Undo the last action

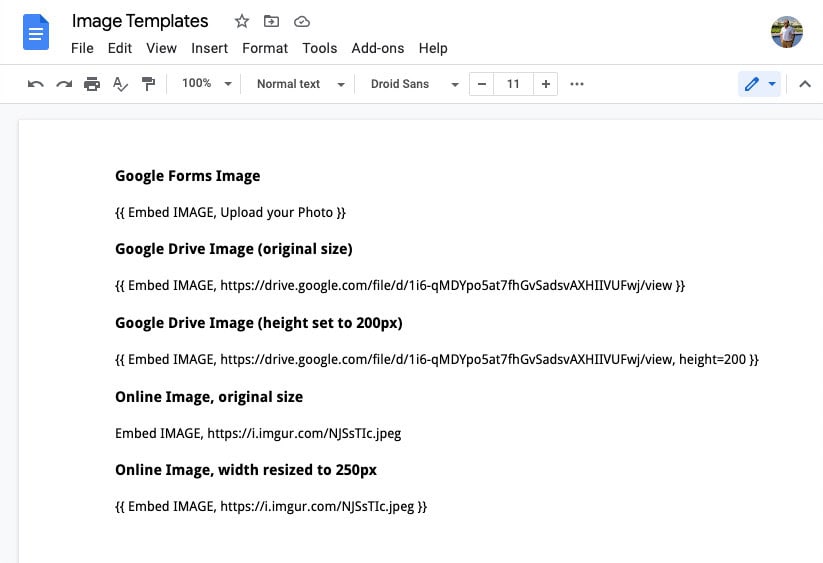(x=36, y=84)
